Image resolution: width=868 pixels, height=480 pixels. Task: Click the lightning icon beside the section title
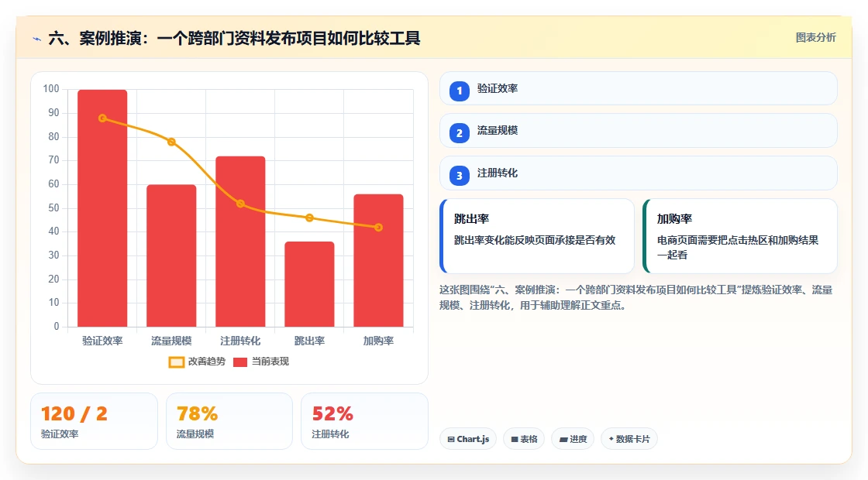37,39
